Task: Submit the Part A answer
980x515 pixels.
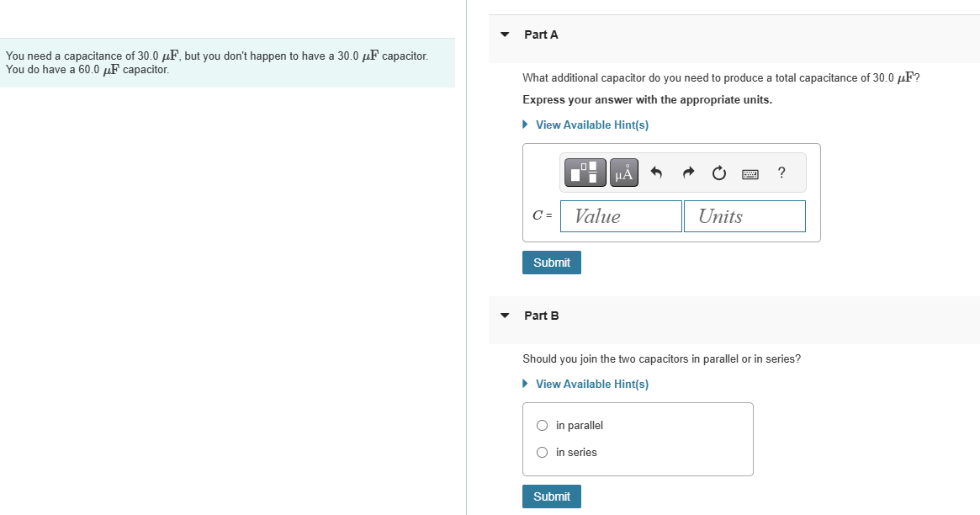Action: (x=552, y=263)
